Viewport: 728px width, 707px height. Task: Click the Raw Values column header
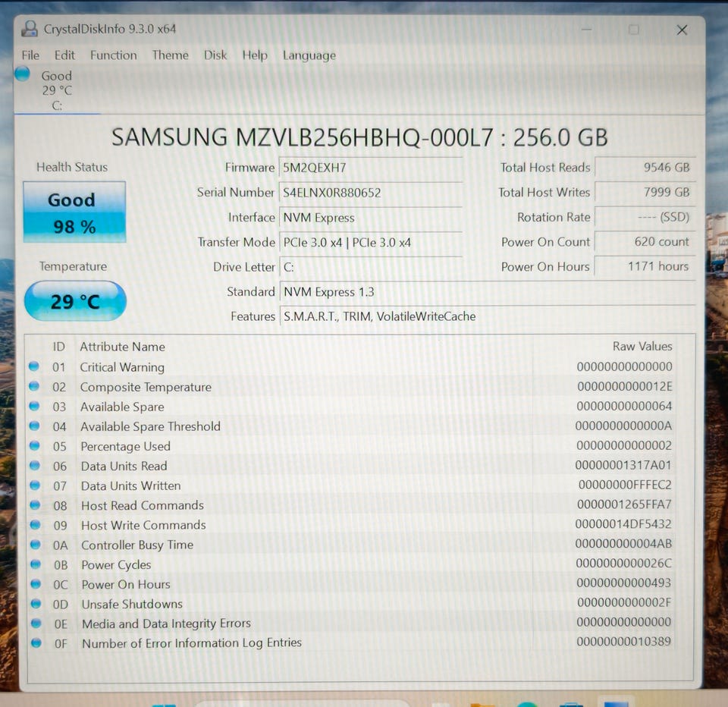coord(642,346)
